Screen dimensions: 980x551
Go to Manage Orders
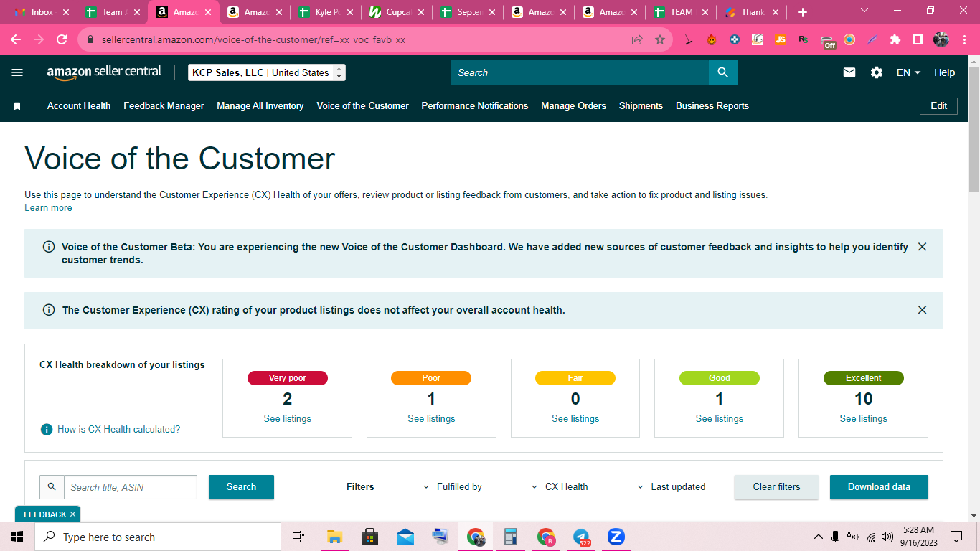coord(574,106)
